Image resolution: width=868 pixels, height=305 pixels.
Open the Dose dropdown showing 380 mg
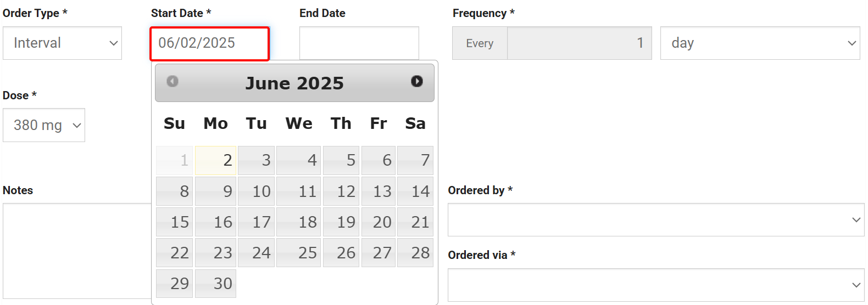click(44, 125)
